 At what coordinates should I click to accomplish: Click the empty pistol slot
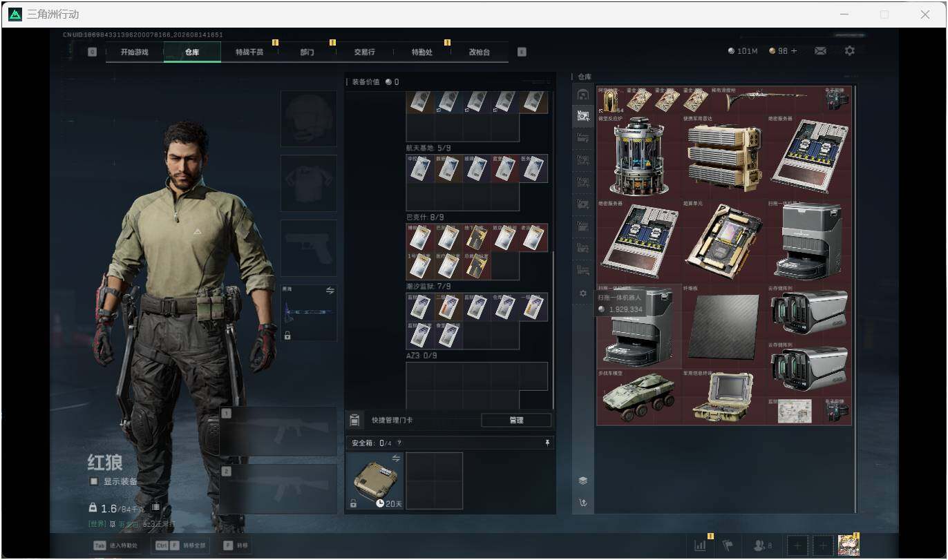[x=309, y=248]
